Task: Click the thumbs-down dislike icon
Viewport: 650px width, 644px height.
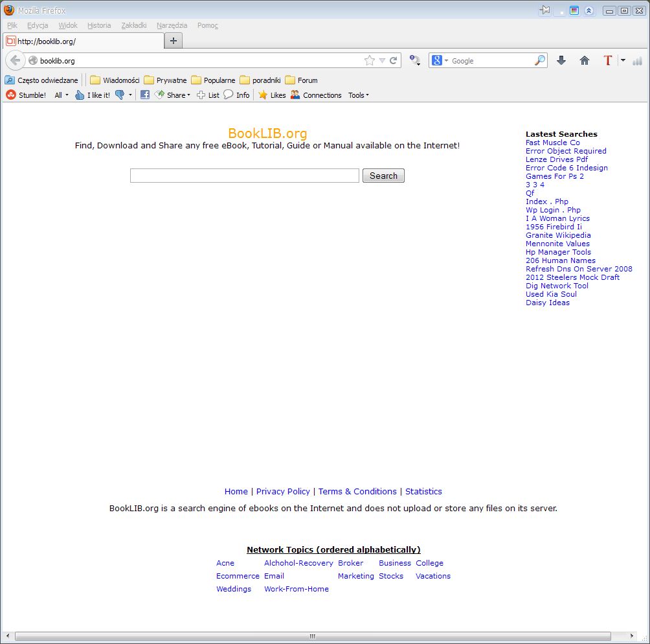Action: click(x=120, y=95)
